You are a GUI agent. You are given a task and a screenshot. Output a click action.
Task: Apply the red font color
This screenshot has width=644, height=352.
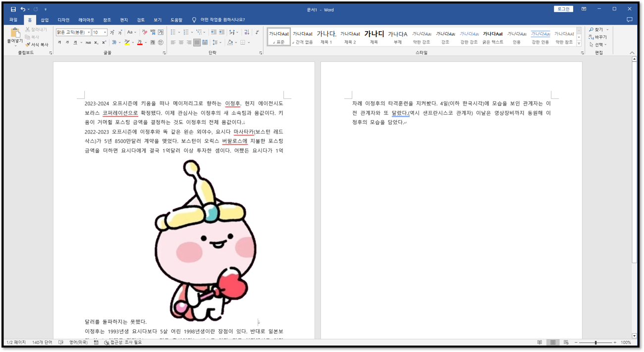(x=140, y=43)
